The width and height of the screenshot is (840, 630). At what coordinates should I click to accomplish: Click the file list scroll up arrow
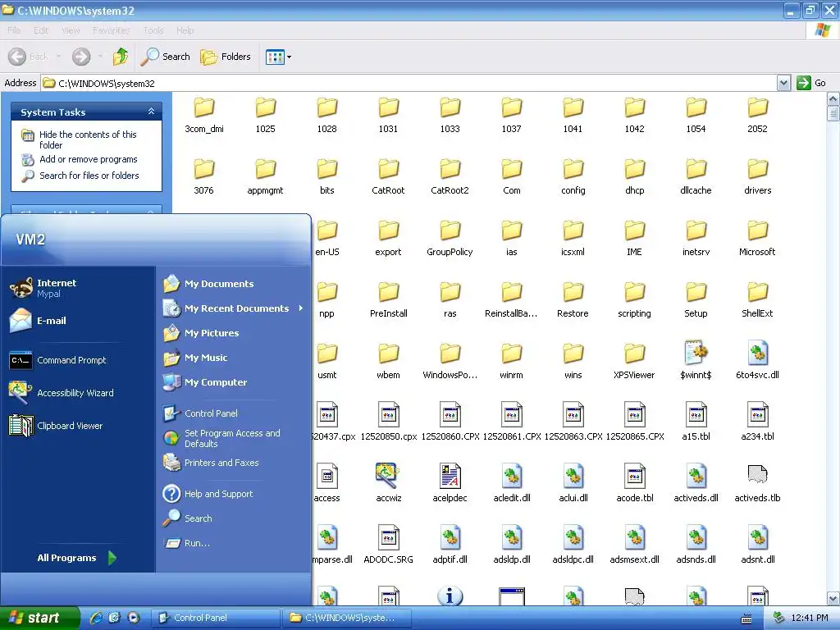[833, 99]
